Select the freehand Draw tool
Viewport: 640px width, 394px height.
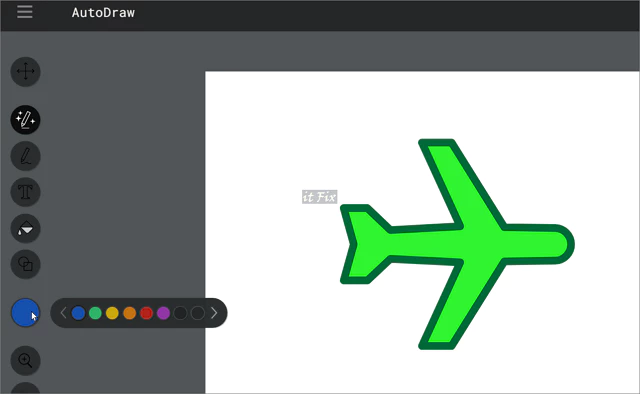tap(25, 156)
